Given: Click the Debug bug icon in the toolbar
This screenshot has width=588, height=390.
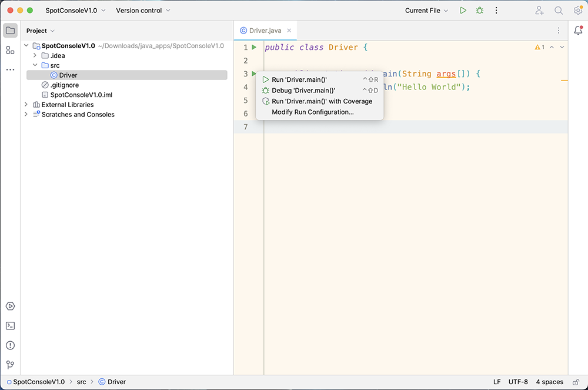Looking at the screenshot, I should pyautogui.click(x=480, y=11).
